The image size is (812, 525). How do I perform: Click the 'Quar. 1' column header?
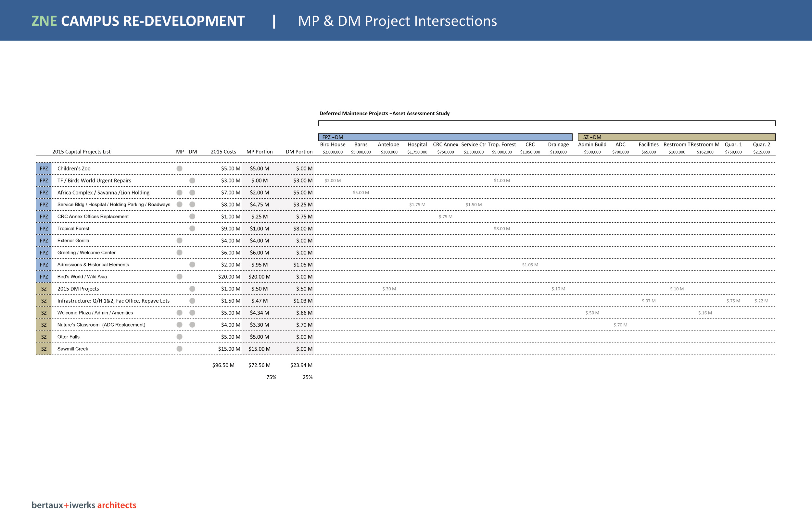pos(733,144)
